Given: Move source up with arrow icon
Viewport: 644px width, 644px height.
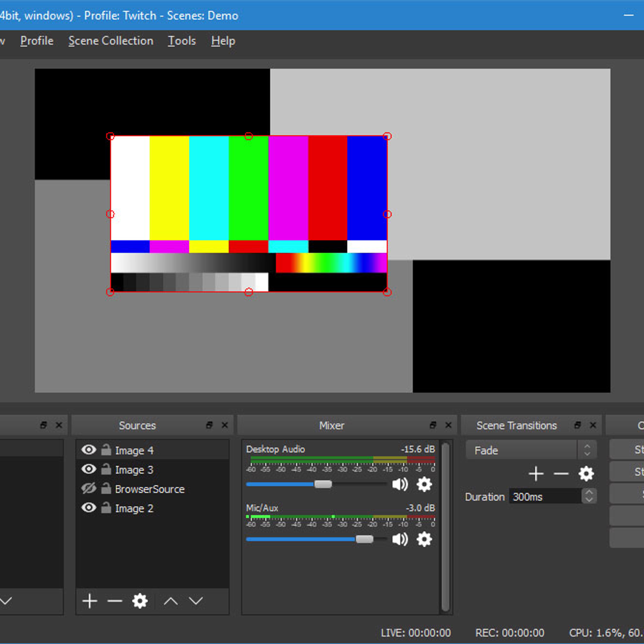Looking at the screenshot, I should (x=171, y=601).
